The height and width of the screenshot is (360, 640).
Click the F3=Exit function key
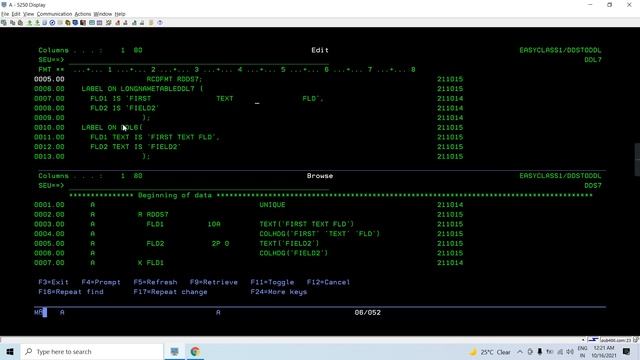pos(53,282)
